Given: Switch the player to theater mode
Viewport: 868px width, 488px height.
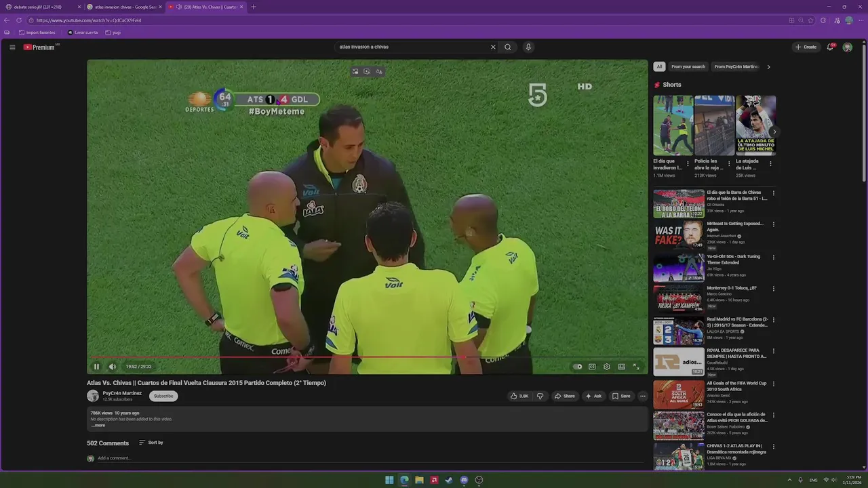Looking at the screenshot, I should (622, 367).
